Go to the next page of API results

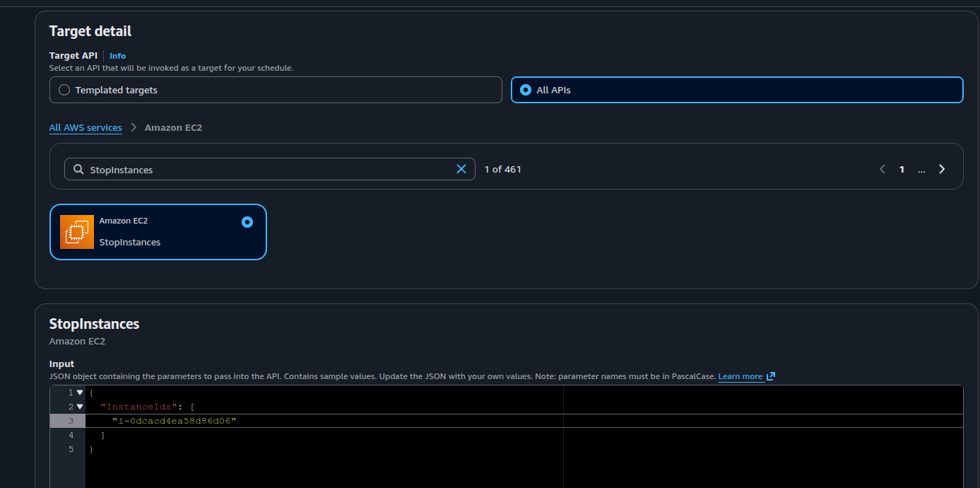(x=941, y=169)
